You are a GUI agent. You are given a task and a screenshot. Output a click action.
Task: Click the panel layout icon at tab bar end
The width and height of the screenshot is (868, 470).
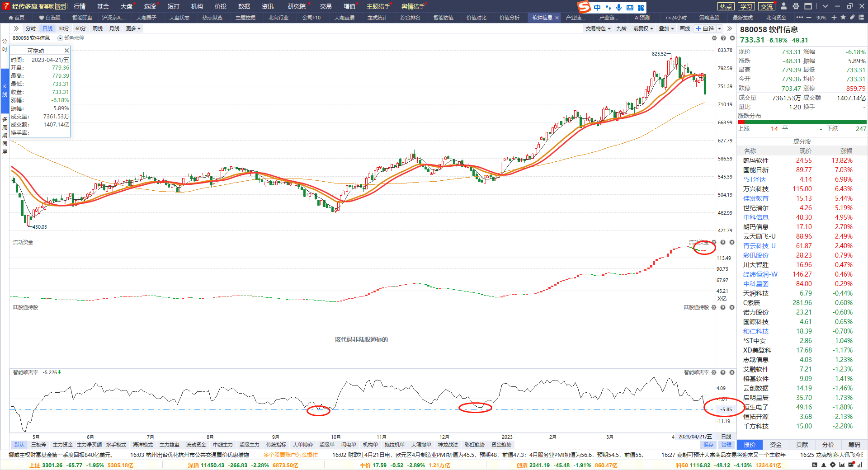click(862, 18)
